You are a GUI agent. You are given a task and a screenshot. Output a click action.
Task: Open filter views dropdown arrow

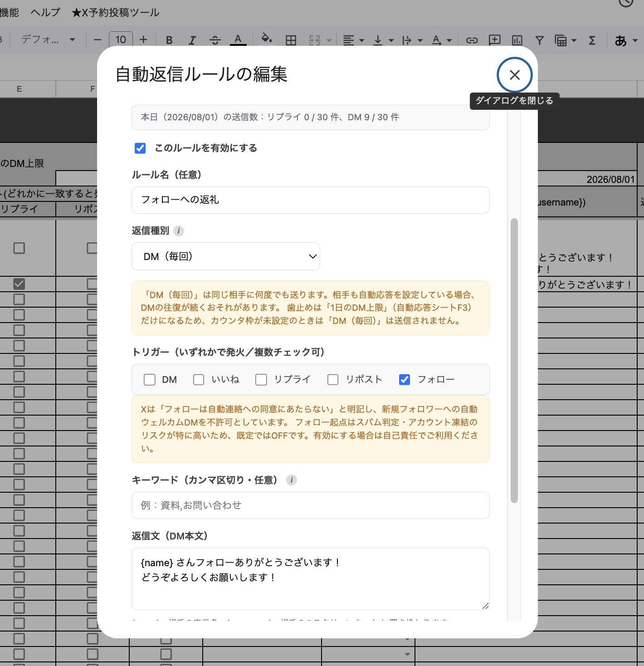[x=574, y=40]
